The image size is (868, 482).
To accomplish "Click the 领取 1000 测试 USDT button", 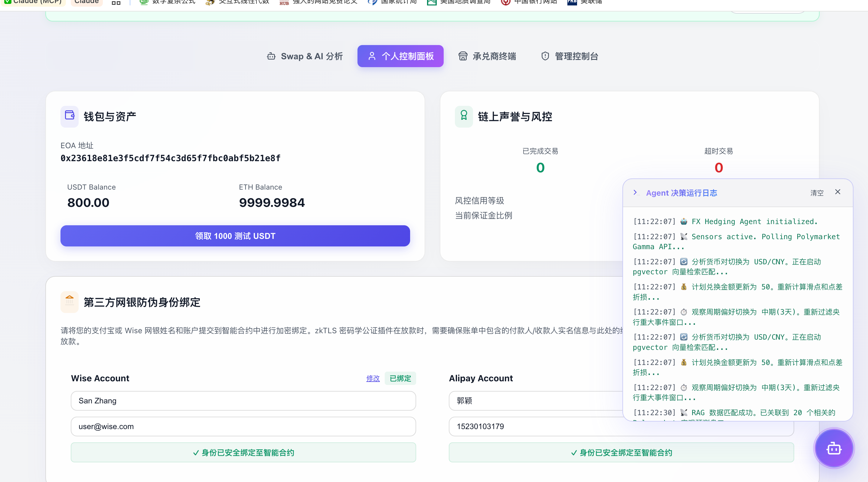I will tap(235, 236).
